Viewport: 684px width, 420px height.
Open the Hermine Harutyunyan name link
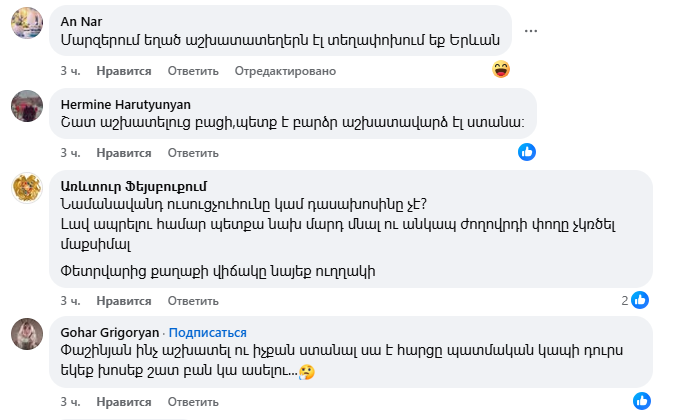point(125,103)
